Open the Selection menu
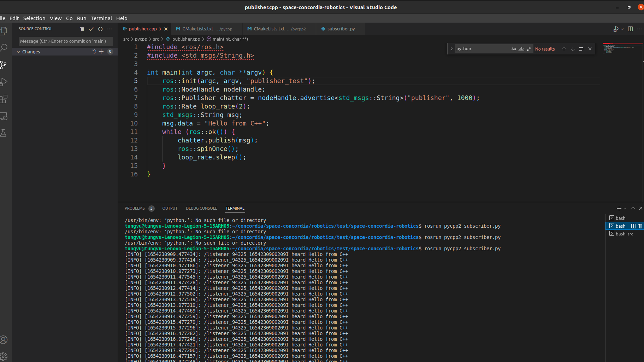 34,18
